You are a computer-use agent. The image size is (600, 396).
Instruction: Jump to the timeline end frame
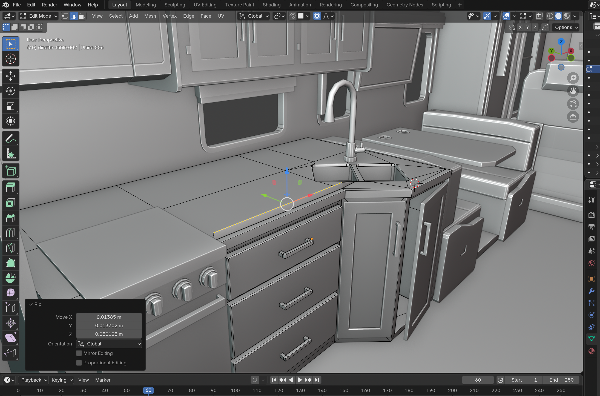317,380
